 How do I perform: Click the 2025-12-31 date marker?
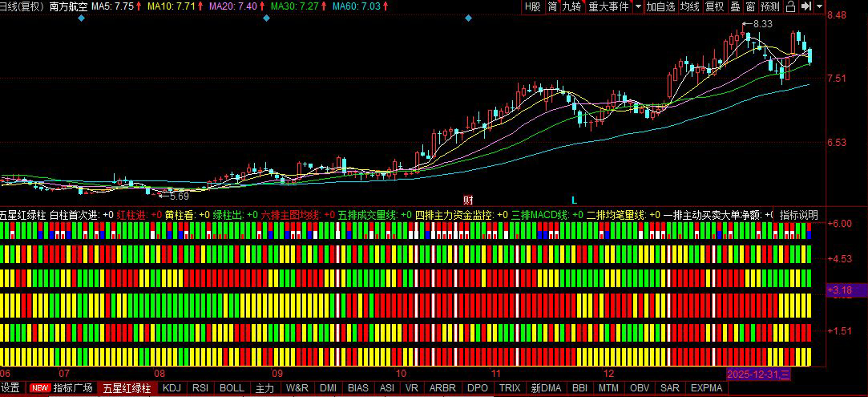click(758, 375)
